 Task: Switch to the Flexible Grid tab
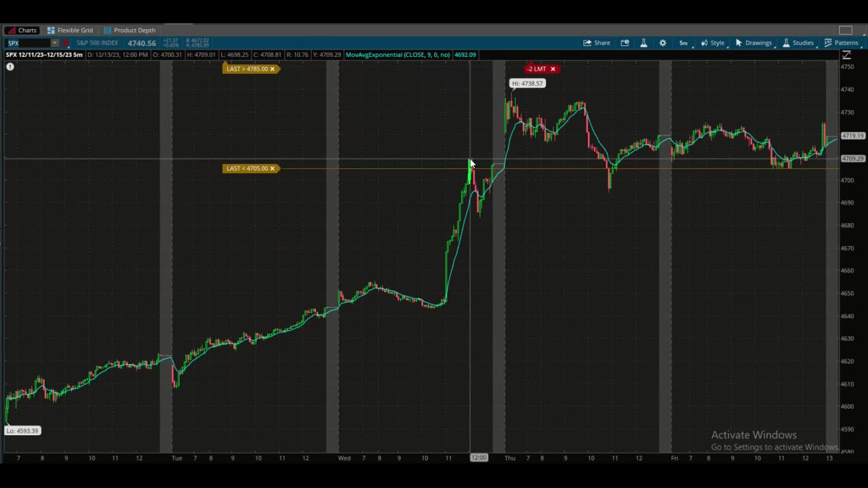[70, 30]
